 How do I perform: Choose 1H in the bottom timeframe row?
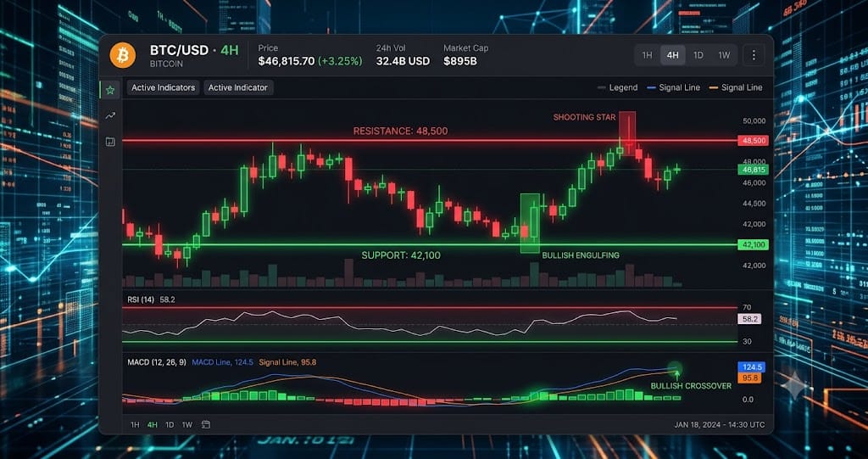coord(135,424)
